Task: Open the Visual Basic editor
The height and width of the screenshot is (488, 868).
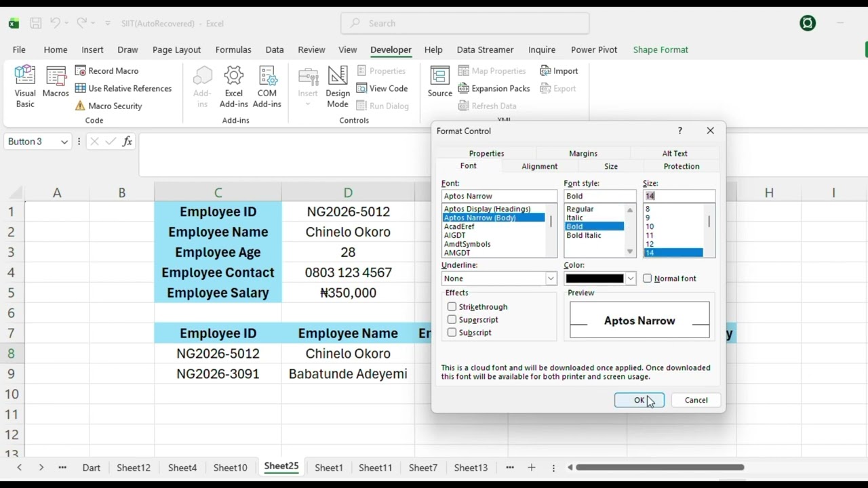Action: [25, 87]
